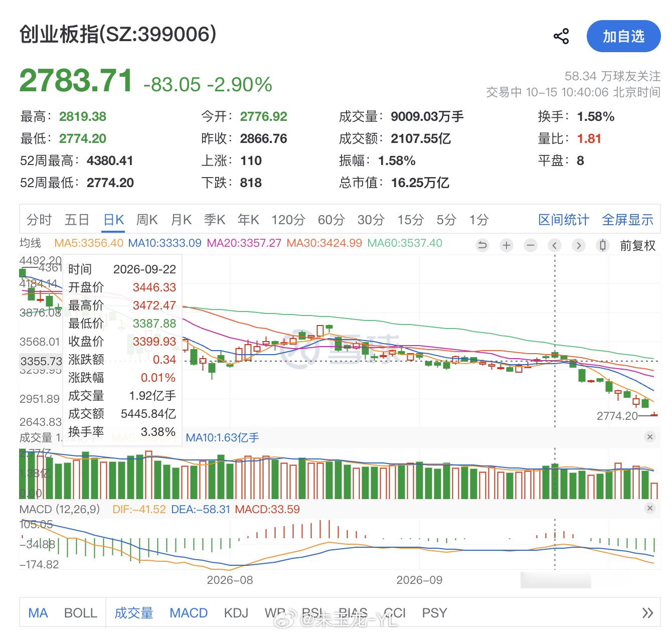Image resolution: width=672 pixels, height=635 pixels.
Task: Select the 年K tab
Action: [x=248, y=220]
